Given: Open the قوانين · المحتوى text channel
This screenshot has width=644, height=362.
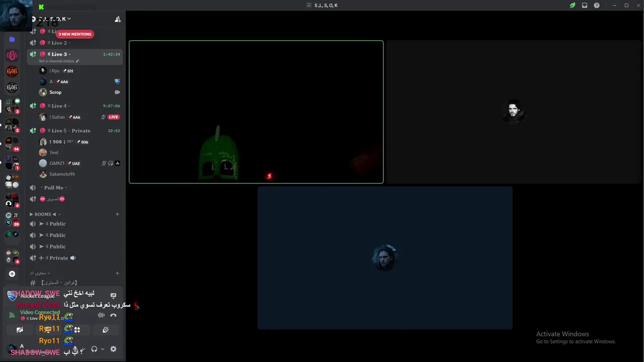Looking at the screenshot, I should tap(74, 283).
